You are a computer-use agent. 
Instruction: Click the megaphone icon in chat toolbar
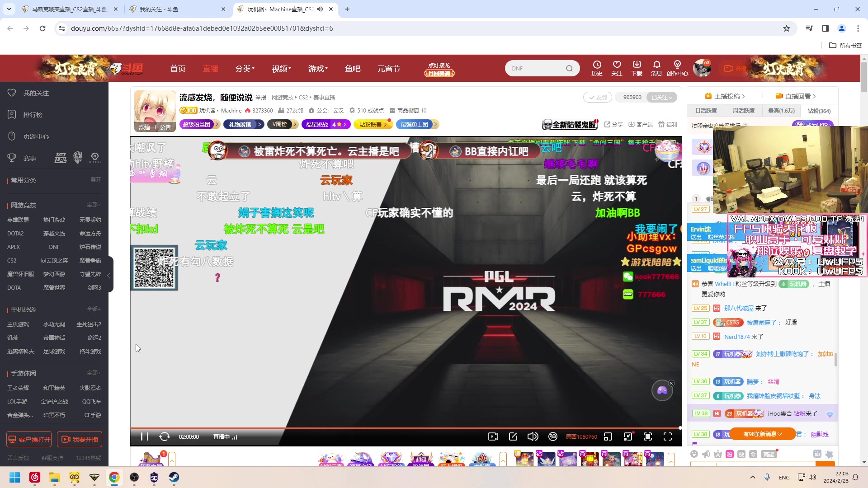point(706,454)
